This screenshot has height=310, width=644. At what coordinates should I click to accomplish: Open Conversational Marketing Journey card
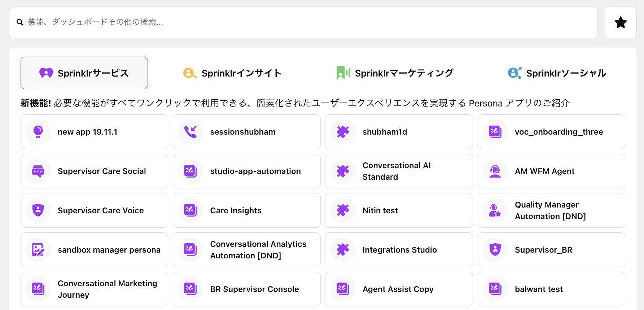click(94, 289)
